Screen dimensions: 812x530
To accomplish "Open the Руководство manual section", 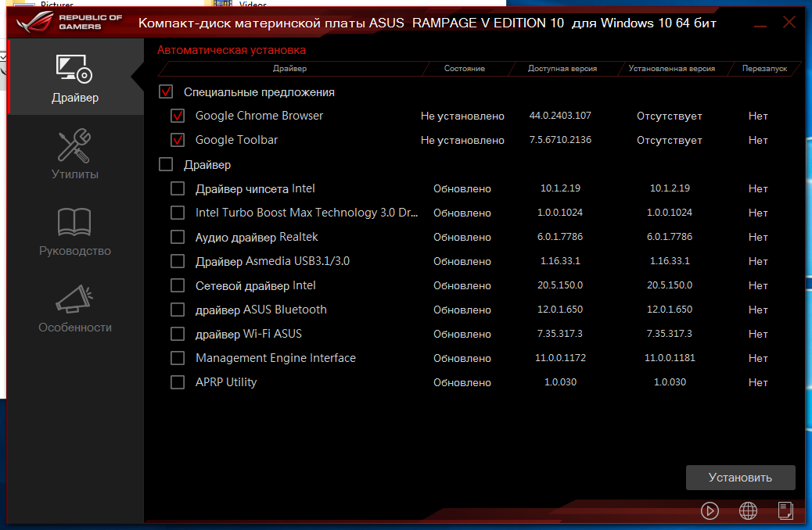I will coord(75,231).
